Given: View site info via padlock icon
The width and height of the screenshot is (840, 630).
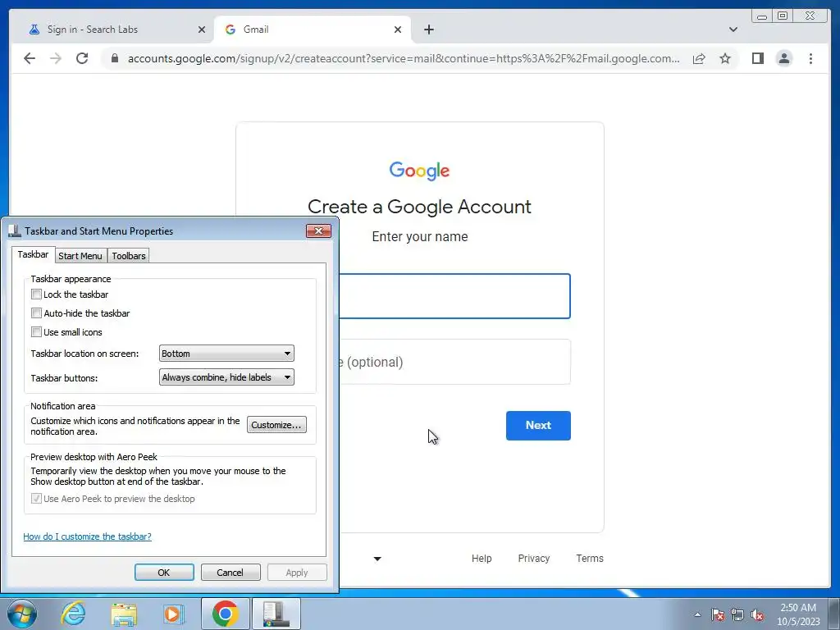Looking at the screenshot, I should click(115, 58).
